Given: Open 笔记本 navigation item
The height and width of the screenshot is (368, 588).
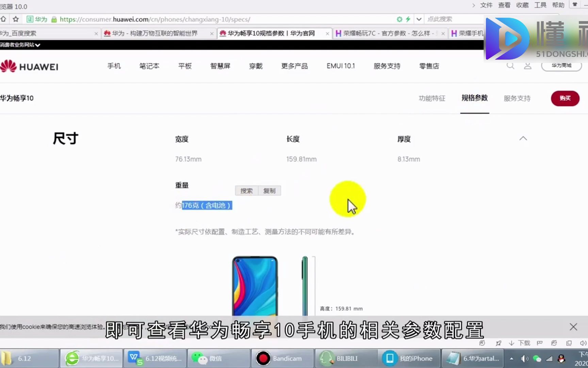Looking at the screenshot, I should pyautogui.click(x=149, y=66).
